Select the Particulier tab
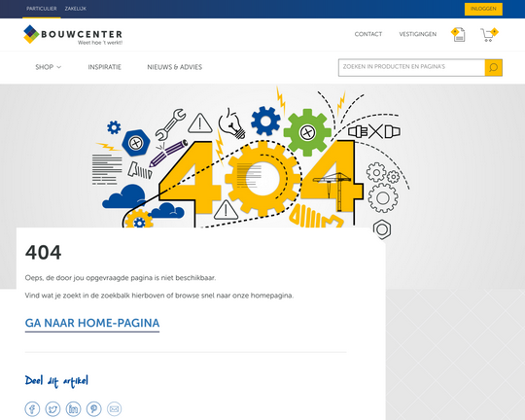The width and height of the screenshot is (525, 420). pyautogui.click(x=42, y=9)
